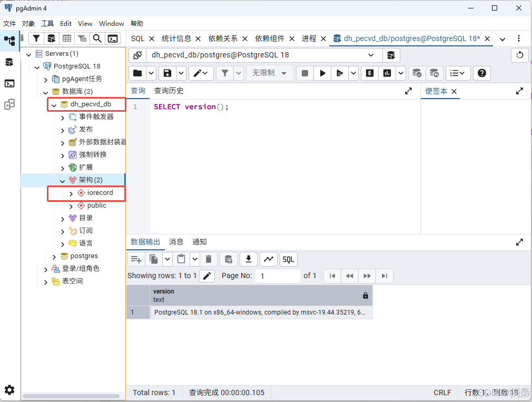This screenshot has width=532, height=402.
Task: Click the edit pencil dropdown in query toolbar
Action: tap(201, 73)
